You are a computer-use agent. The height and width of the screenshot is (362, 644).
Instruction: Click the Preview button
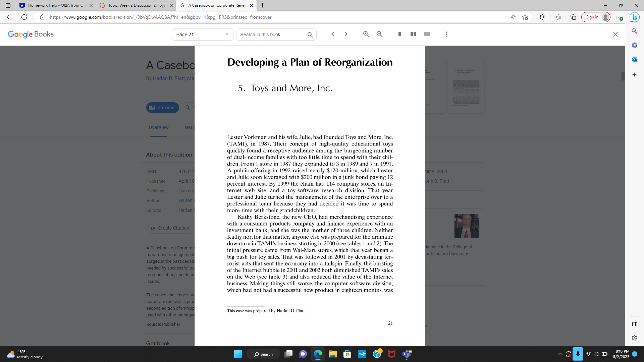[x=162, y=108]
